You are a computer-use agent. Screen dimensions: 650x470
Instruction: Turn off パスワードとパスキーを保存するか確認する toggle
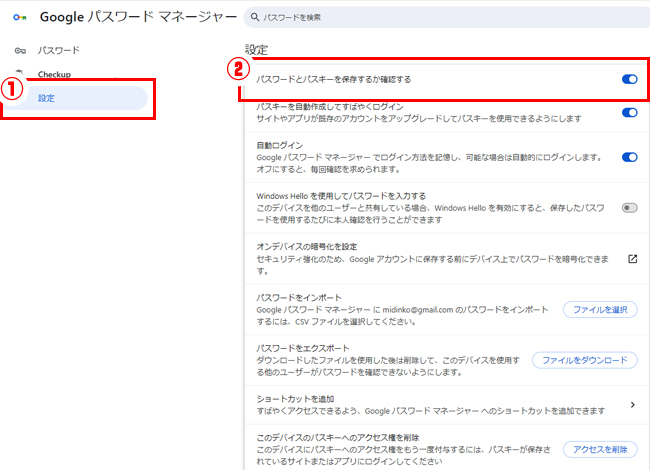pos(629,79)
